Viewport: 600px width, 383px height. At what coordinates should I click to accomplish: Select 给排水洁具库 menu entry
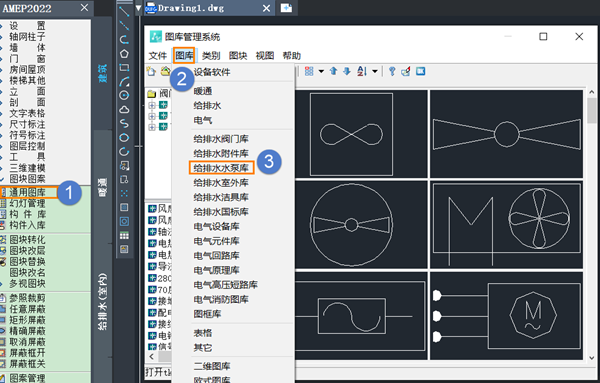click(221, 197)
